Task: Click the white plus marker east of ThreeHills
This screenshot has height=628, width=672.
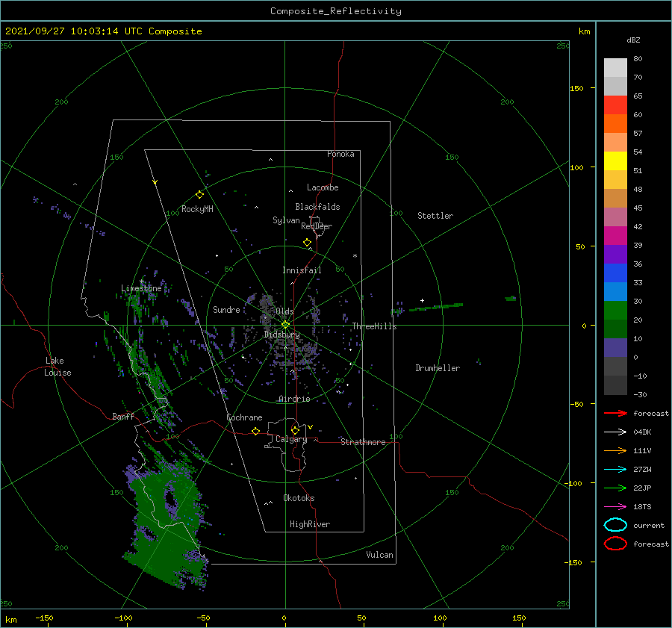Action: 422,300
